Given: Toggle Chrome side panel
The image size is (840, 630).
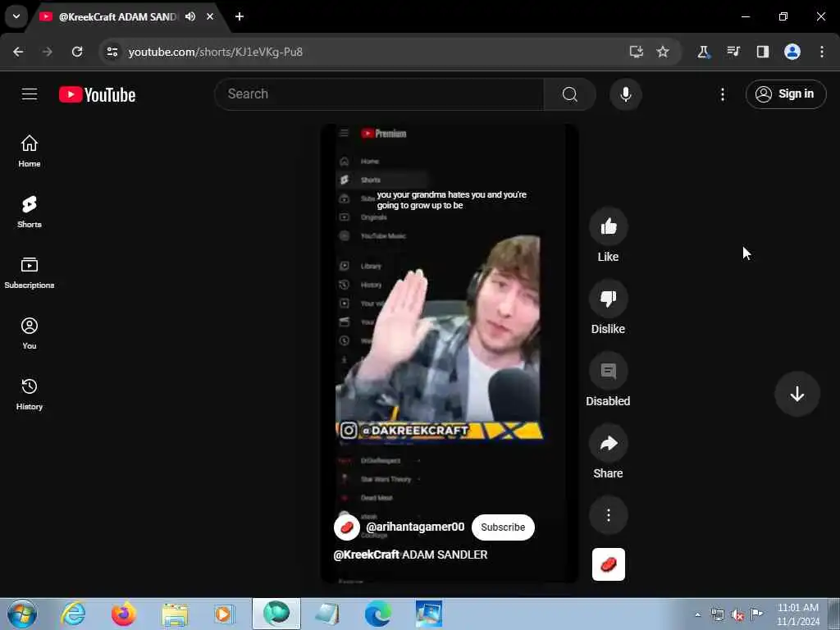Looking at the screenshot, I should [762, 52].
